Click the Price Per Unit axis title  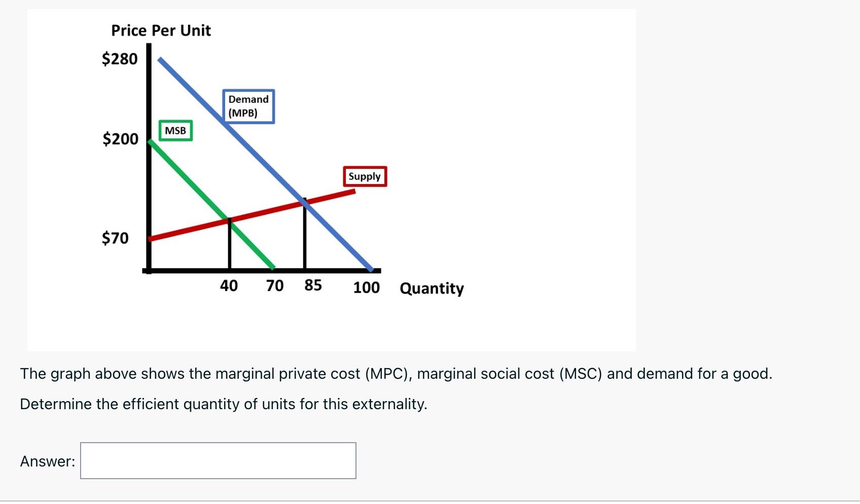click(x=160, y=30)
